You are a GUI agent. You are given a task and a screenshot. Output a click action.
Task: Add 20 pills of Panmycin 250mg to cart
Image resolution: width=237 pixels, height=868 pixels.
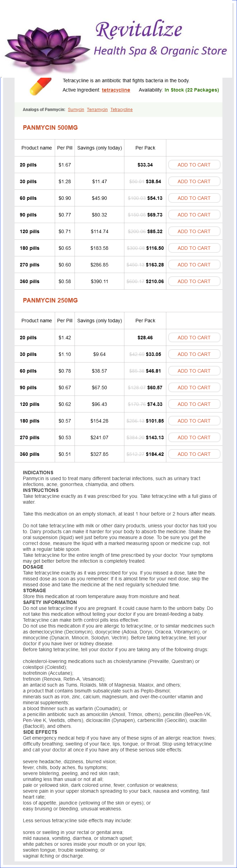coord(194,338)
